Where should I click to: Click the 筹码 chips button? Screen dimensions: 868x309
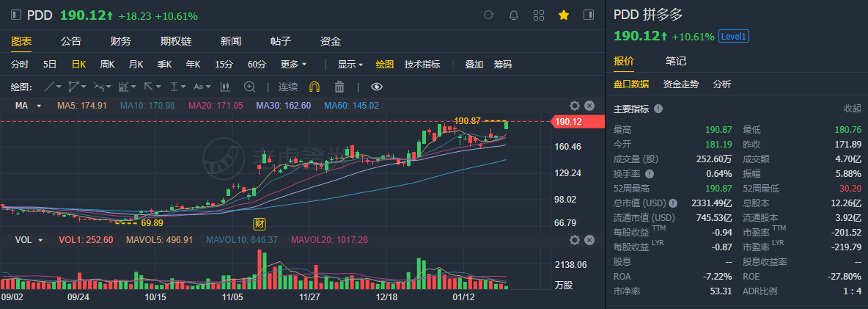(x=503, y=65)
